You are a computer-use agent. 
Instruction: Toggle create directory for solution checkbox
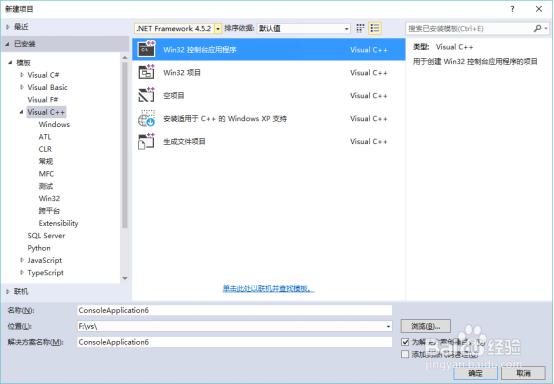405,342
